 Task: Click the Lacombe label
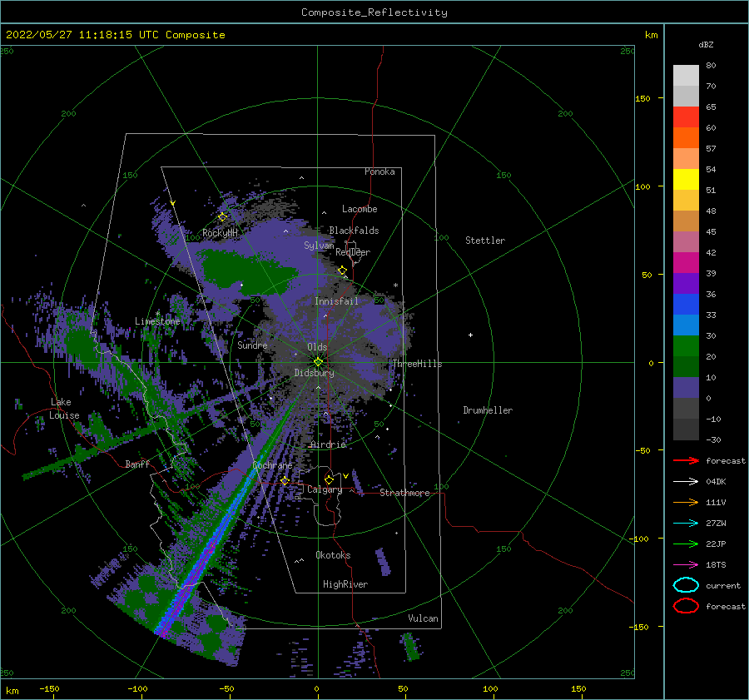click(x=360, y=209)
